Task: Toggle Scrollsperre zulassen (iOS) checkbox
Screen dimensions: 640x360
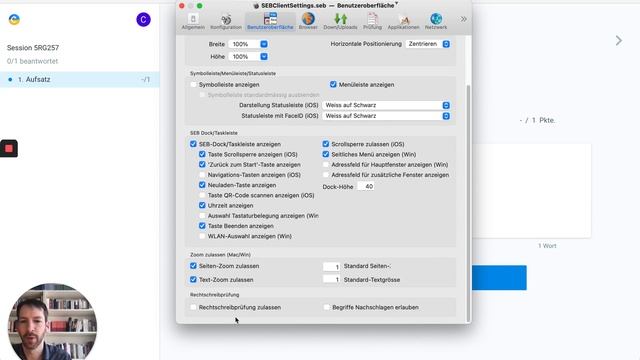Action: point(326,144)
